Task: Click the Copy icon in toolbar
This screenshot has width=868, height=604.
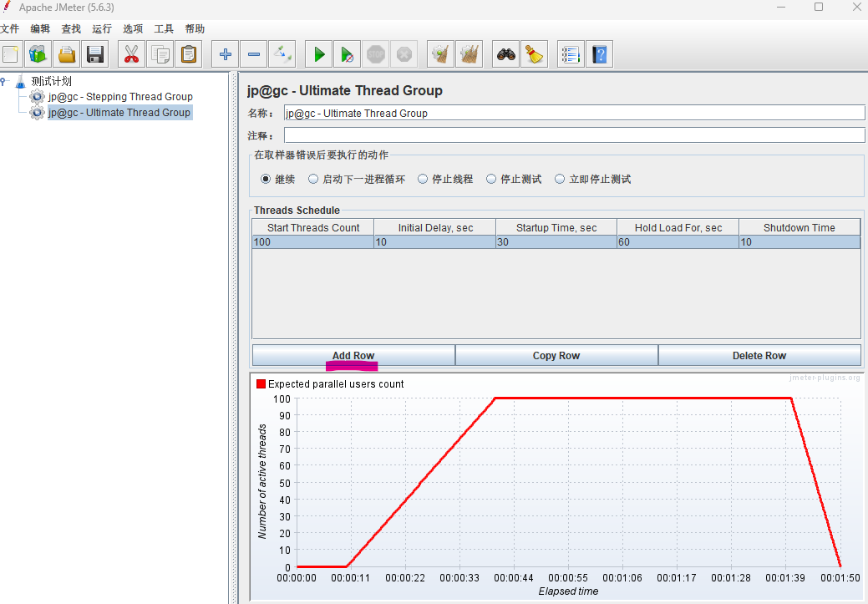Action: click(x=160, y=54)
